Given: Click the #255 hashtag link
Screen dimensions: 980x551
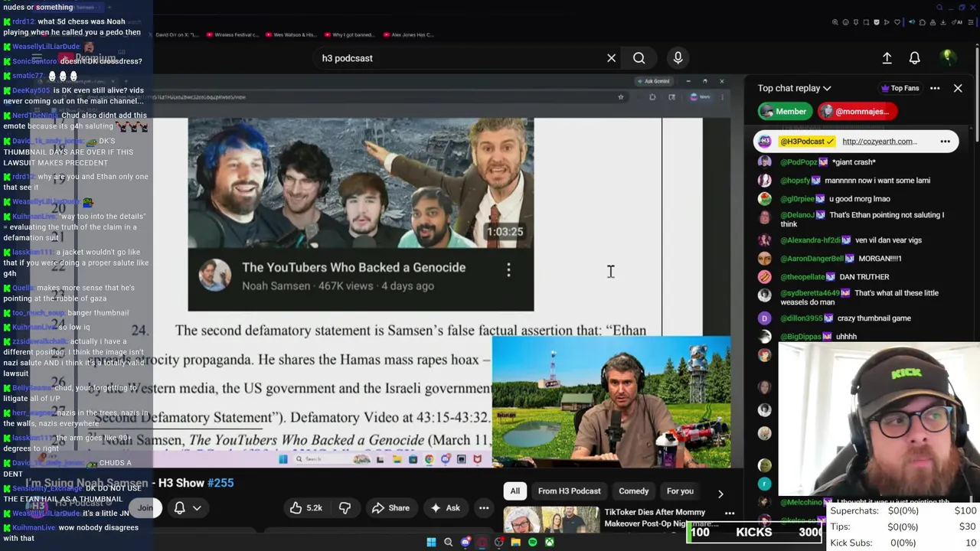Looking at the screenshot, I should point(220,483).
